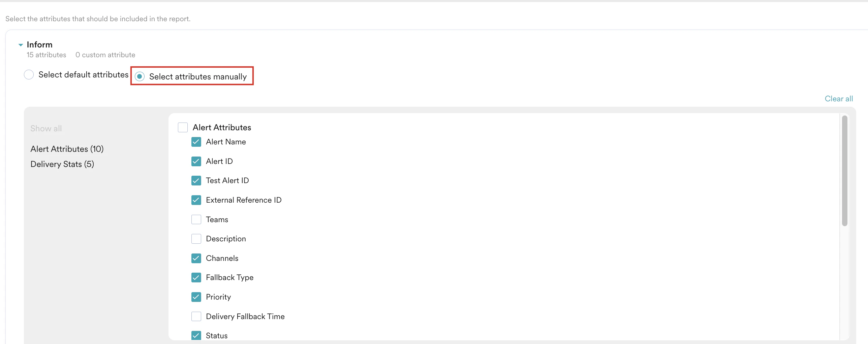Image resolution: width=868 pixels, height=344 pixels.
Task: Check the Description attribute
Action: pos(196,239)
